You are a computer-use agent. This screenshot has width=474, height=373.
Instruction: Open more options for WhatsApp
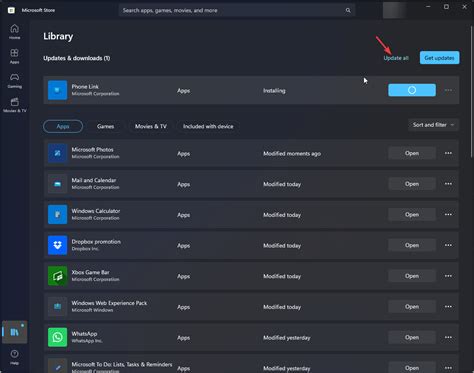448,337
